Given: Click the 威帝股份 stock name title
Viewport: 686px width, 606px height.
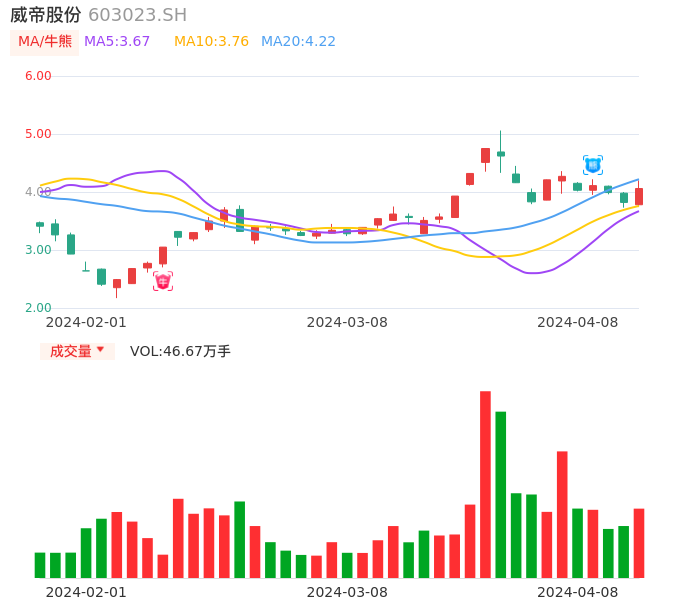Looking at the screenshot, I should 46,15.
